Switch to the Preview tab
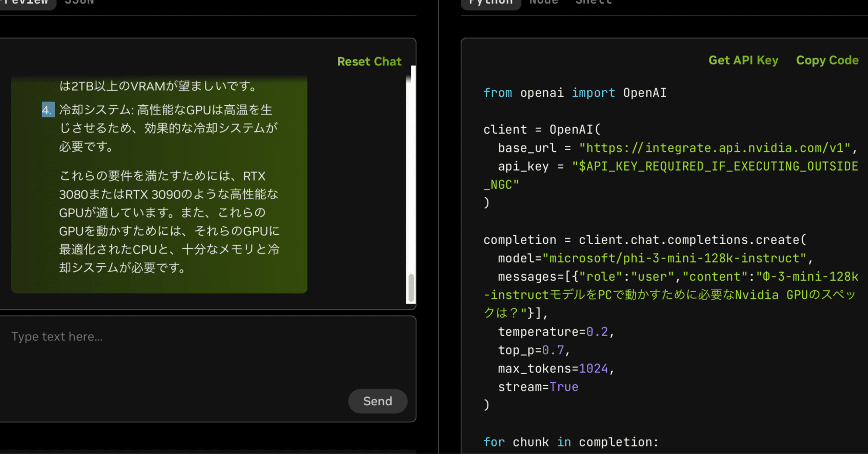Image resolution: width=868 pixels, height=454 pixels. 27,3
